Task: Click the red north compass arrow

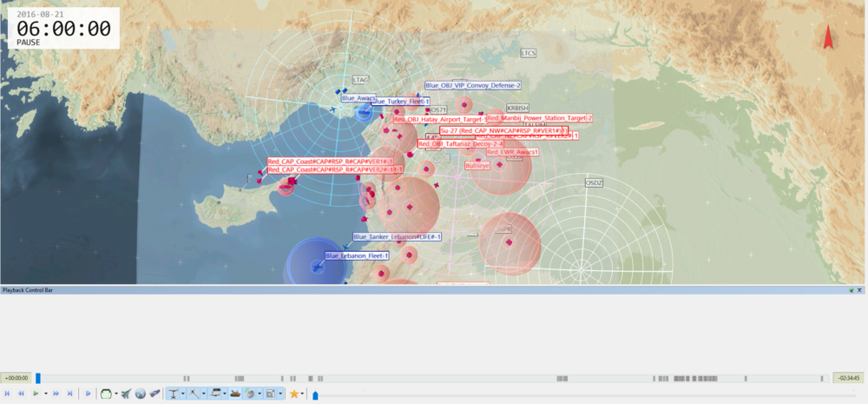Action: tap(827, 37)
